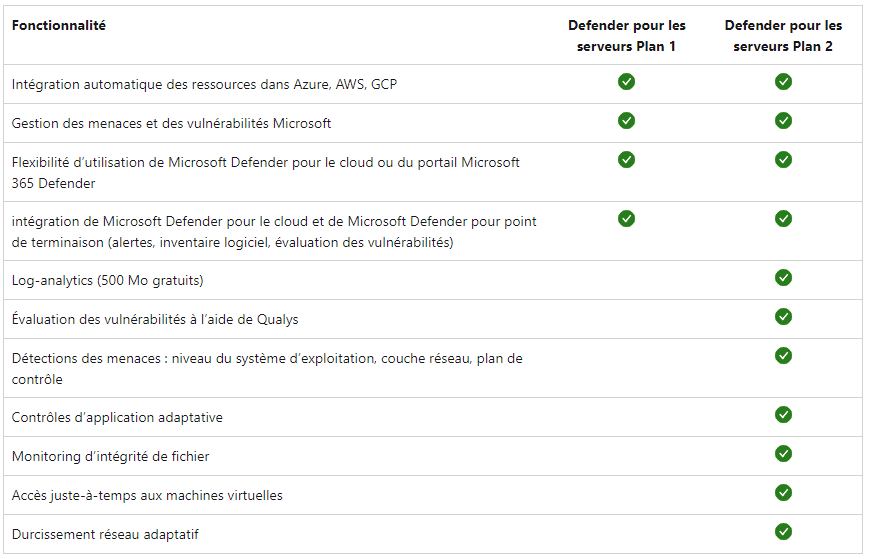Click the Defender pour les serveurs Plan 1 header
The width and height of the screenshot is (869, 559).
[626, 36]
